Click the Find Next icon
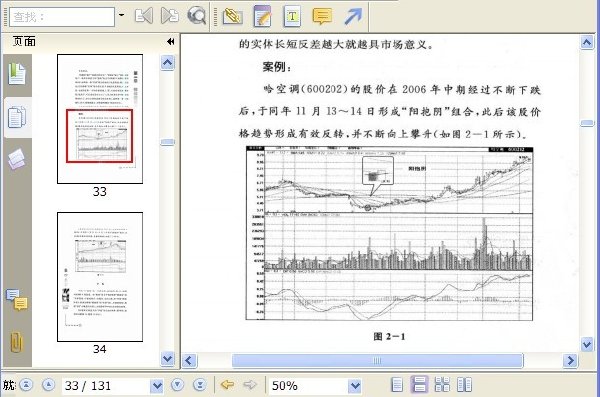The height and width of the screenshot is (397, 600). (170, 16)
